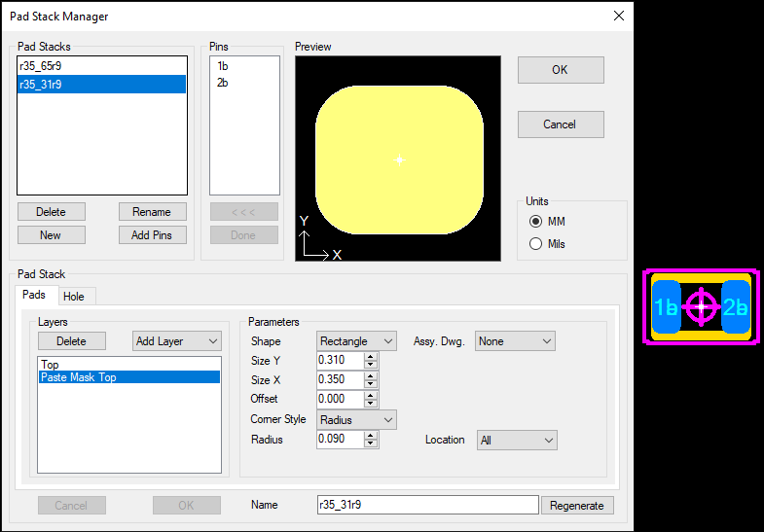This screenshot has width=764, height=532.
Task: Expand the Add Layer dropdown
Action: pyautogui.click(x=177, y=341)
